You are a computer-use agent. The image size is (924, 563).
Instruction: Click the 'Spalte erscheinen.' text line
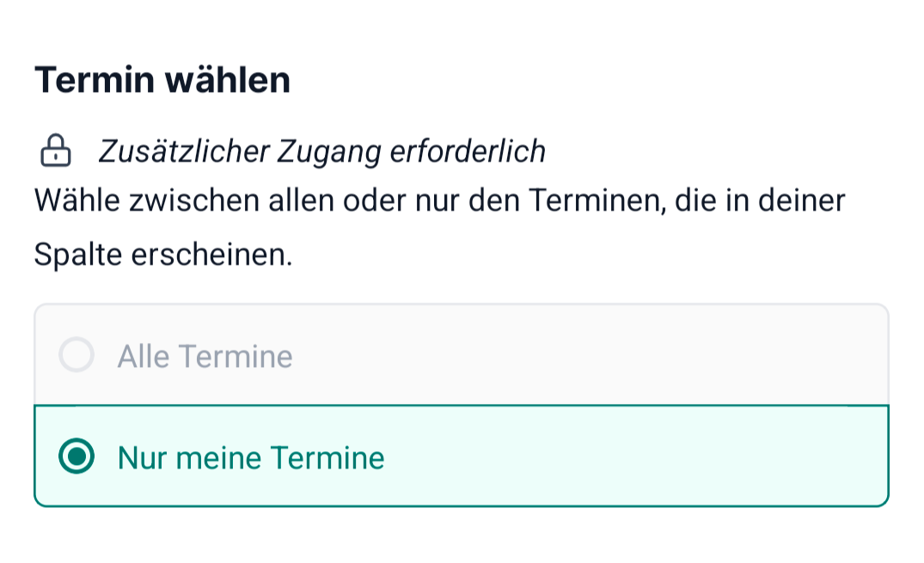(x=163, y=254)
